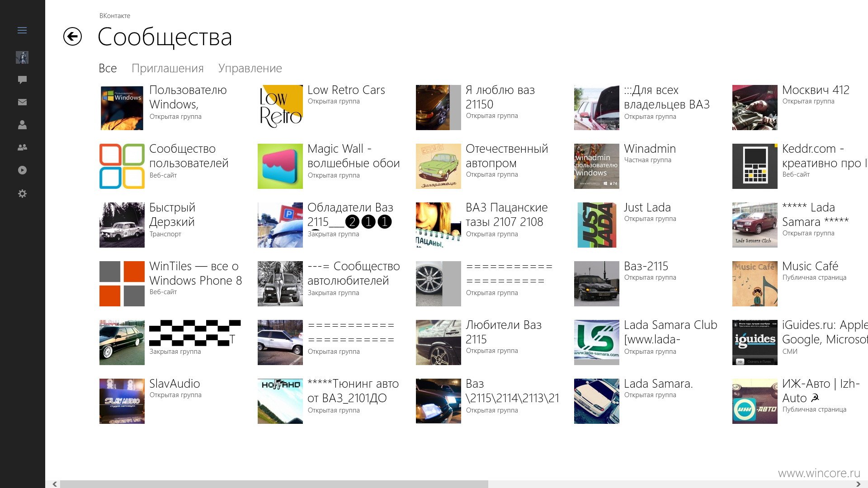Switch to the Приглашения tab
The width and height of the screenshot is (868, 488).
click(168, 68)
